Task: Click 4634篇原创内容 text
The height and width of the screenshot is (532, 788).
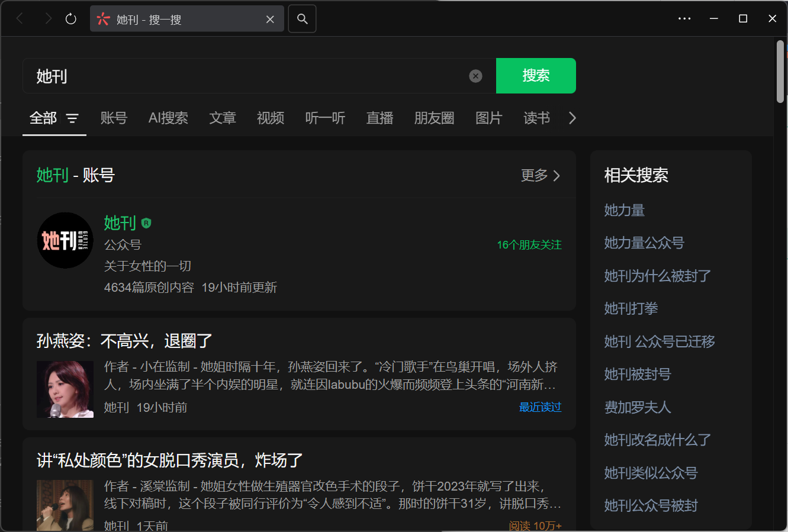Action: pos(149,288)
